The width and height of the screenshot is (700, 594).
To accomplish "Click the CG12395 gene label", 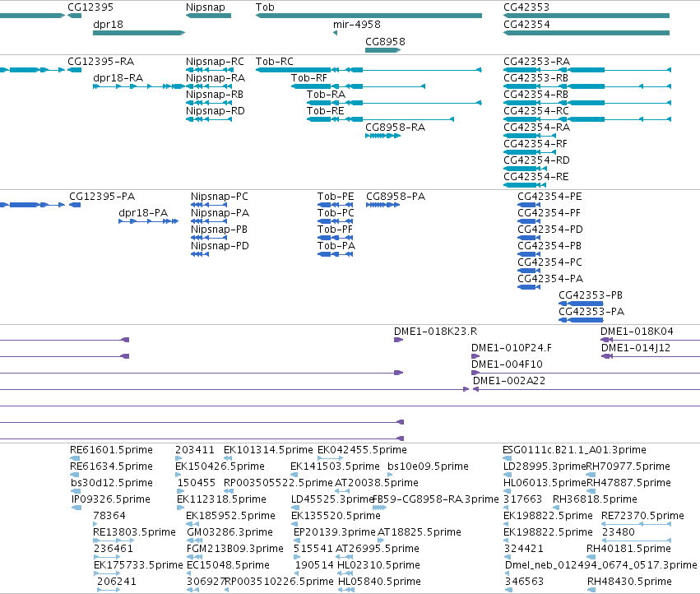I will pos(90,7).
